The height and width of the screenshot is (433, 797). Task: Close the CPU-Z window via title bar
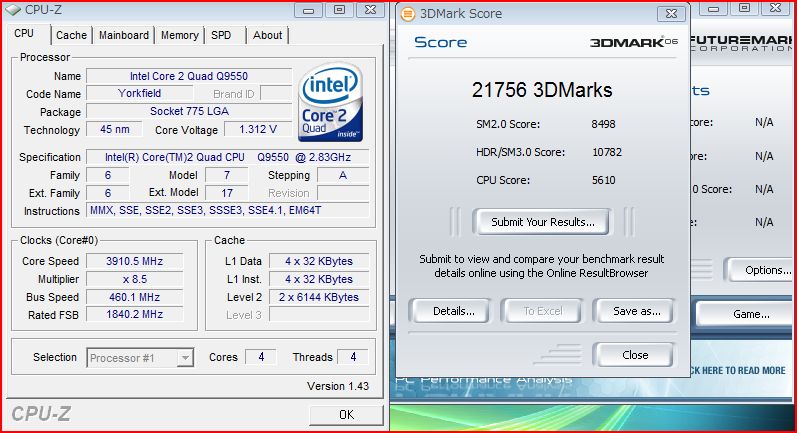point(371,10)
